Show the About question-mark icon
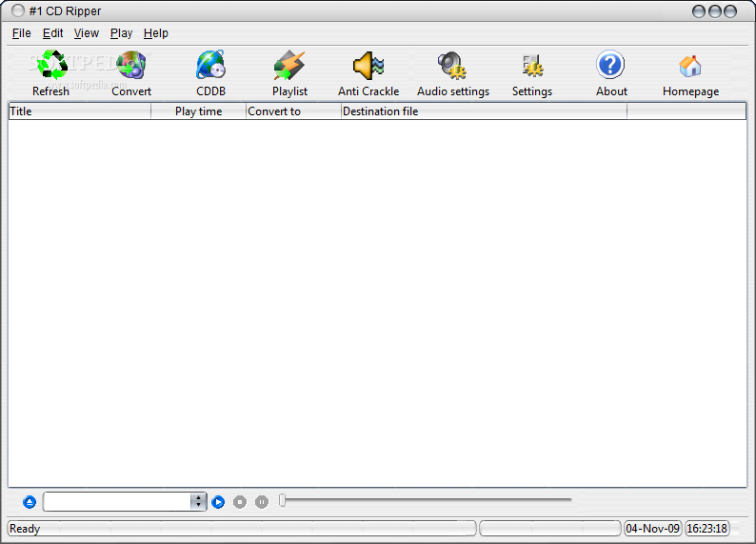This screenshot has height=544, width=756. click(x=610, y=64)
